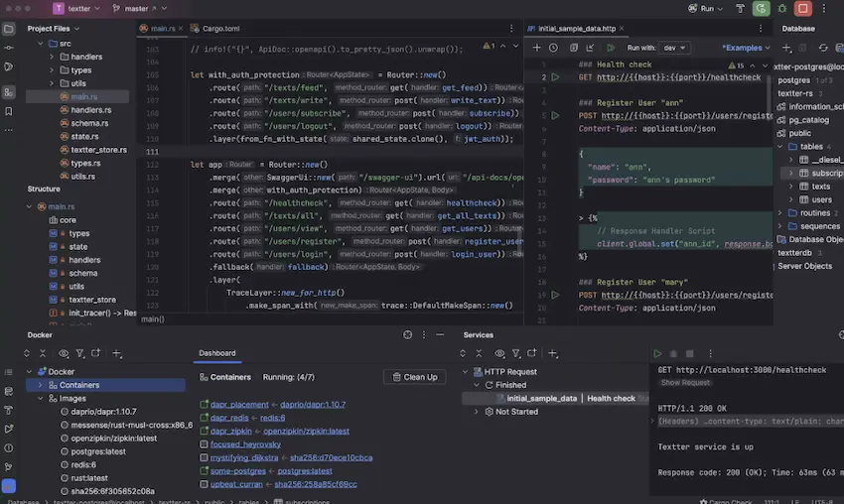Toggle dapr_placement container status box

[x=204, y=405]
